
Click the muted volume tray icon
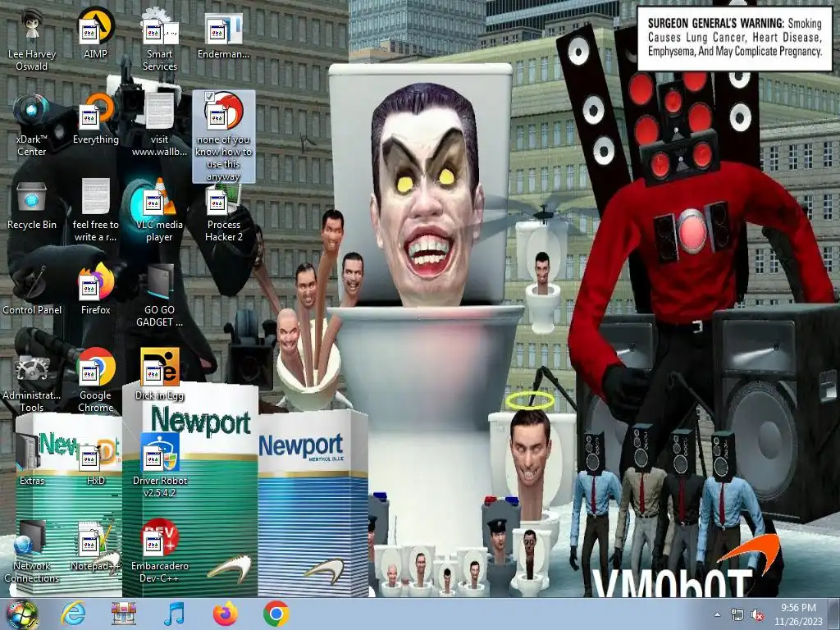pyautogui.click(x=757, y=615)
